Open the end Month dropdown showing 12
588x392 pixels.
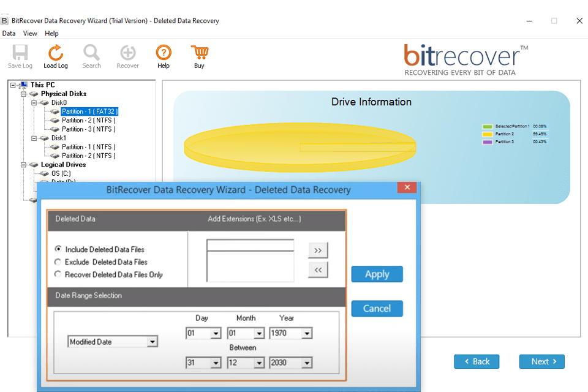259,363
